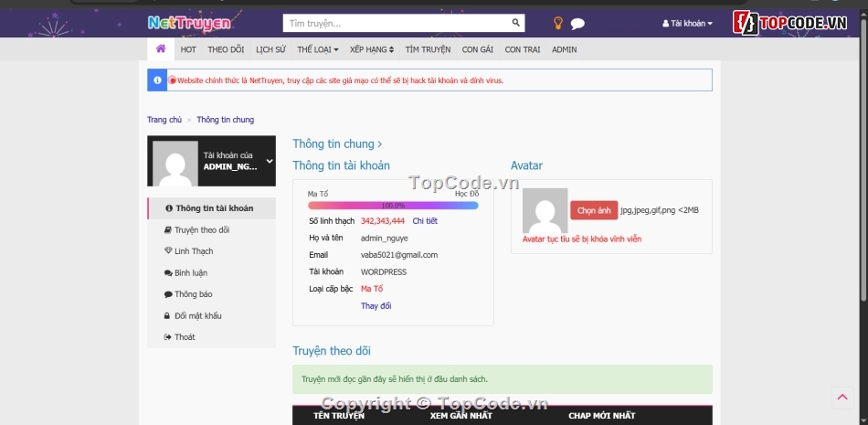868x425 pixels.
Task: Open the THEO DÕI menu item
Action: (226, 49)
